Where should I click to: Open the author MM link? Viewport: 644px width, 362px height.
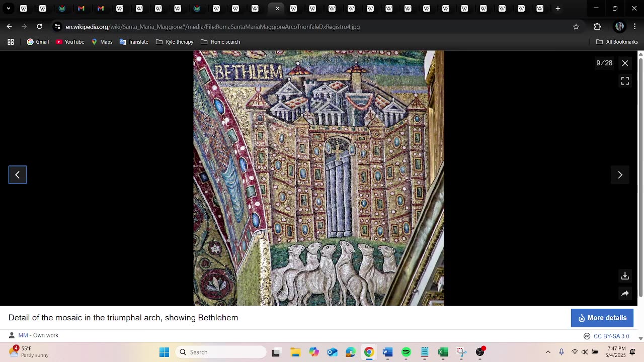[x=23, y=335]
